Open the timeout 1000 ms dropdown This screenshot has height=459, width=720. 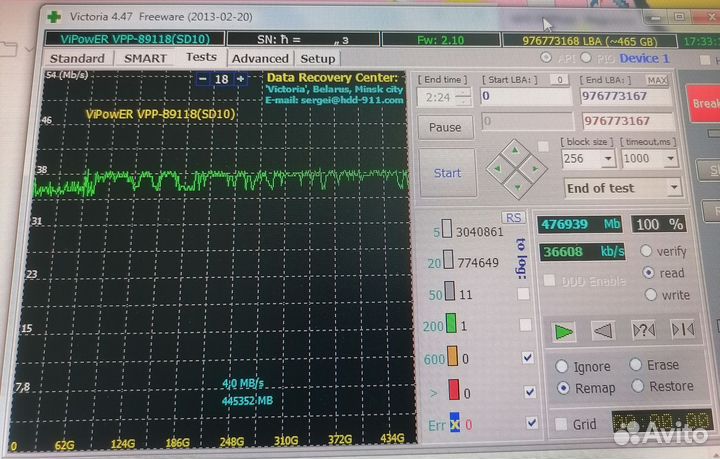click(670, 158)
